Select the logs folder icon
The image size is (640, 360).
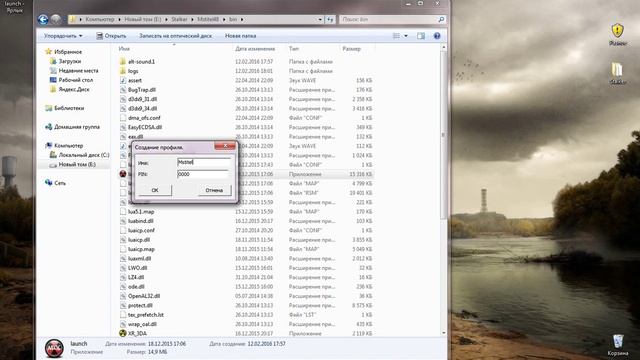(x=123, y=71)
